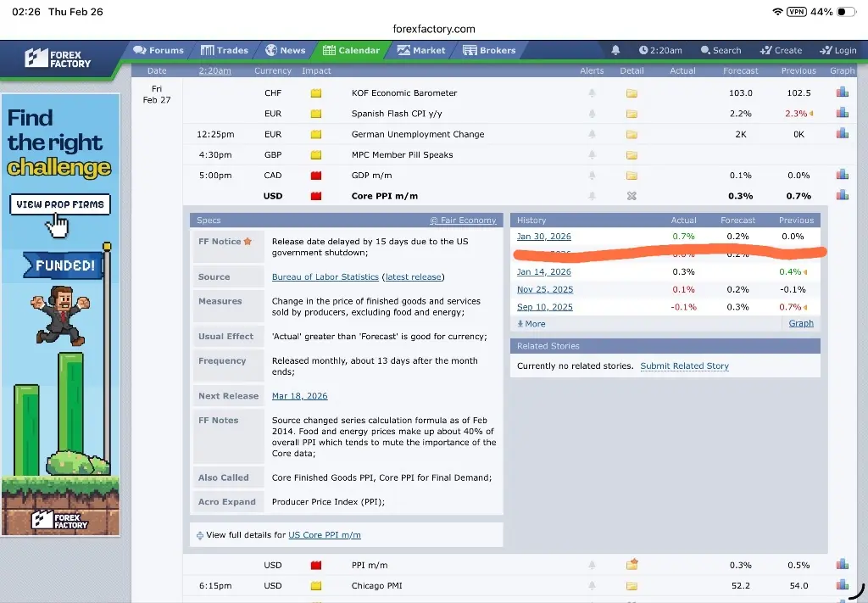The height and width of the screenshot is (603, 868).
Task: Click Login in the top bar
Action: [x=838, y=50]
